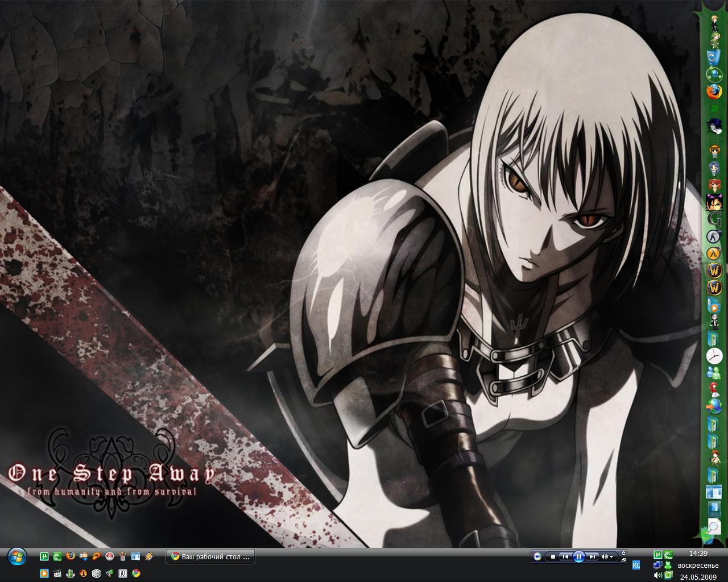Click the orange info icon in Quick Launch
This screenshot has height=582, width=728.
(x=83, y=573)
